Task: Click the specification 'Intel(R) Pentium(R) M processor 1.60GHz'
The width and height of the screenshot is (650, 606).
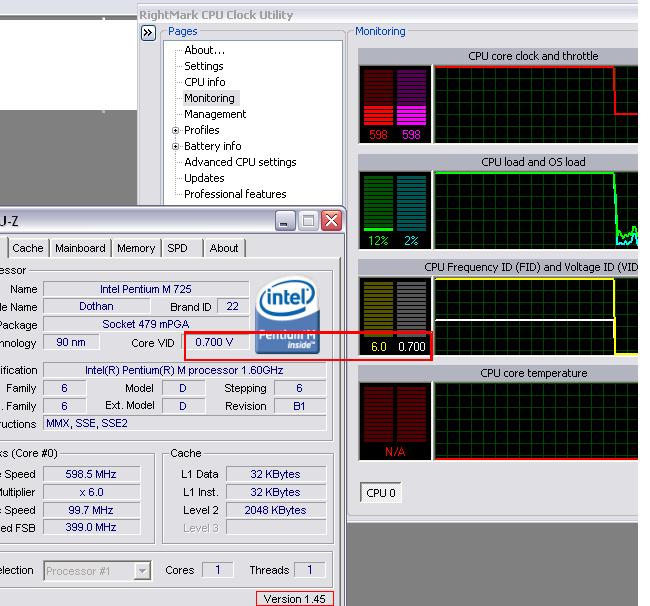Action: coord(184,370)
